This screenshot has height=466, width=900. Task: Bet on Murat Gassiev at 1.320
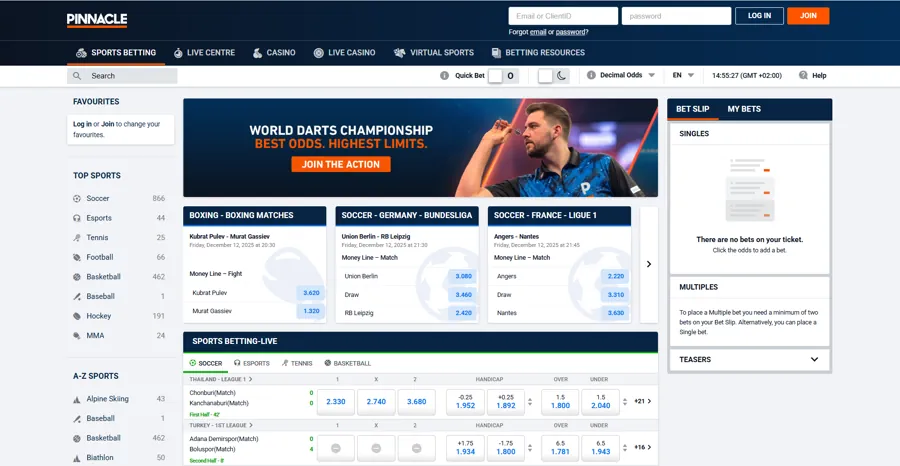[x=311, y=311]
